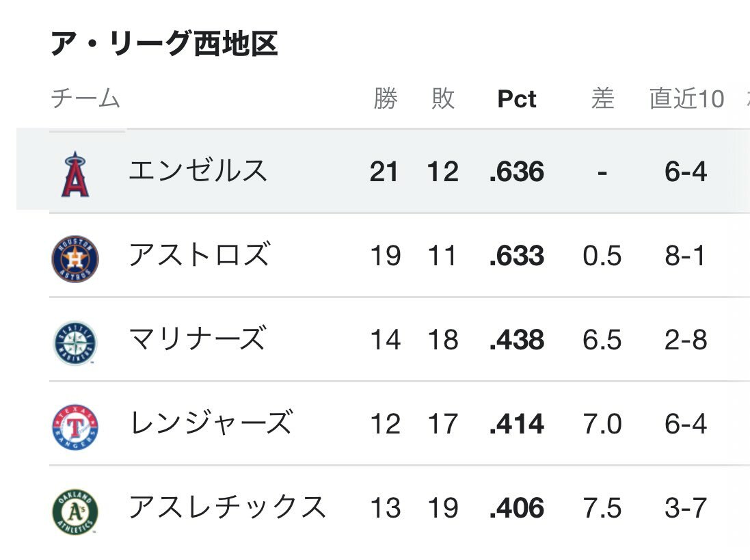
Task: Click the ア・リーグ西地区 heading
Action: [165, 44]
